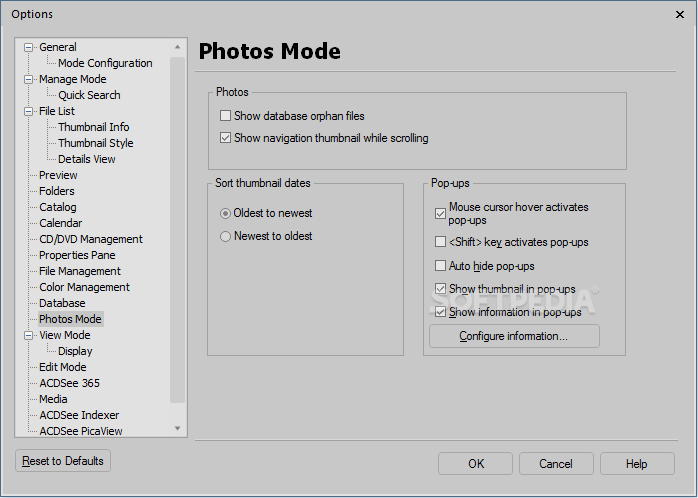The image size is (698, 498).
Task: Toggle Show thumbnail in pop-ups
Action: point(440,289)
